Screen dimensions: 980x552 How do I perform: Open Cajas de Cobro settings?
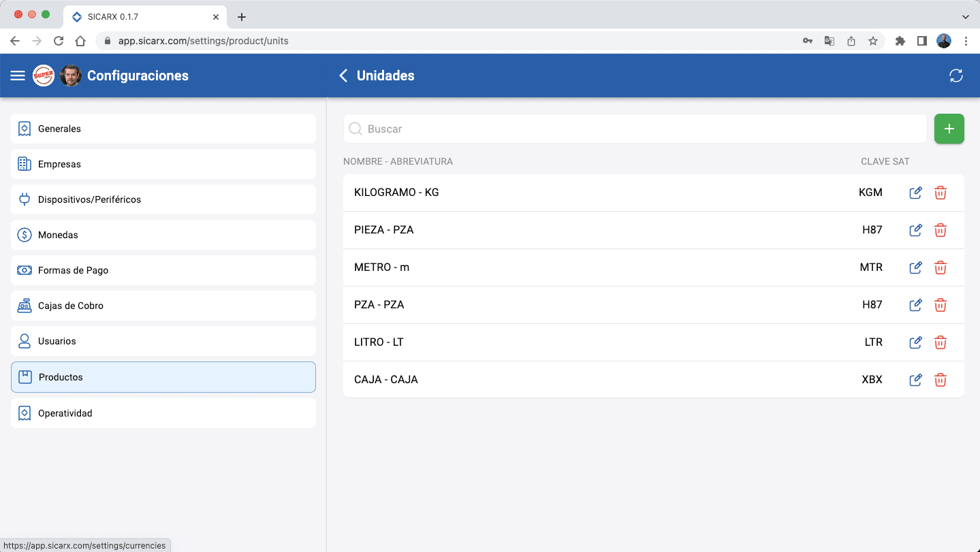tap(163, 306)
